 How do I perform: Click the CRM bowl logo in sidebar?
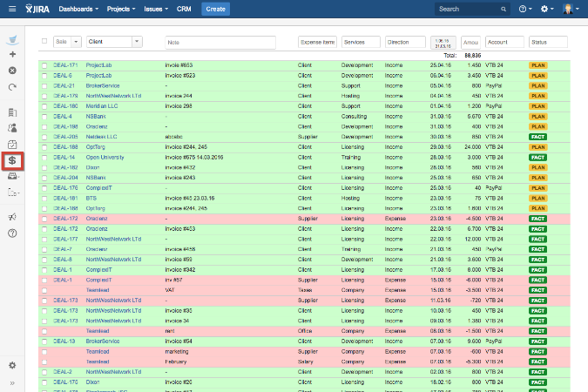[12, 39]
